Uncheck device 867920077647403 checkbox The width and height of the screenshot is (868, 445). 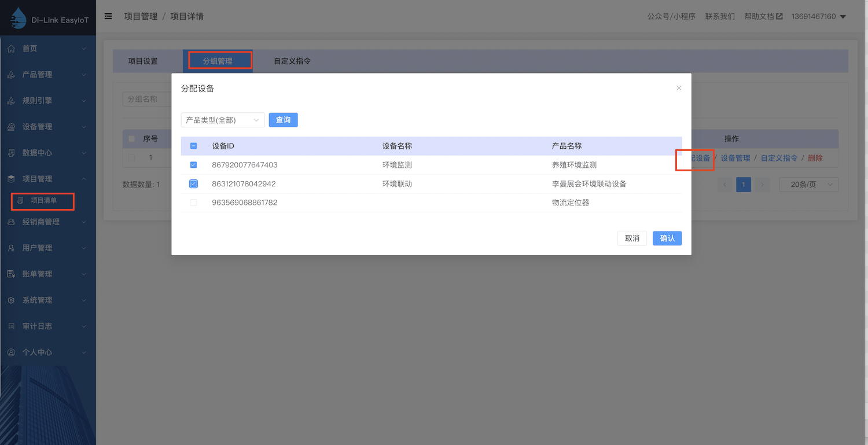193,165
